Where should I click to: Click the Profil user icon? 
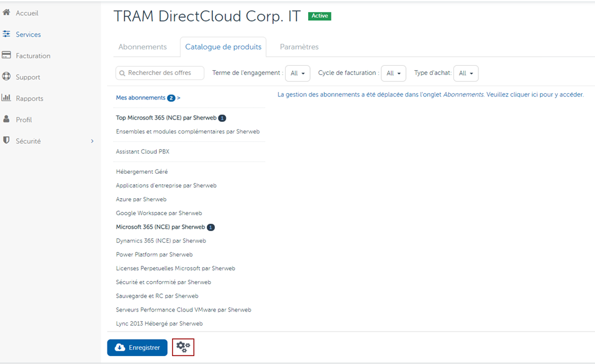pyautogui.click(x=6, y=119)
